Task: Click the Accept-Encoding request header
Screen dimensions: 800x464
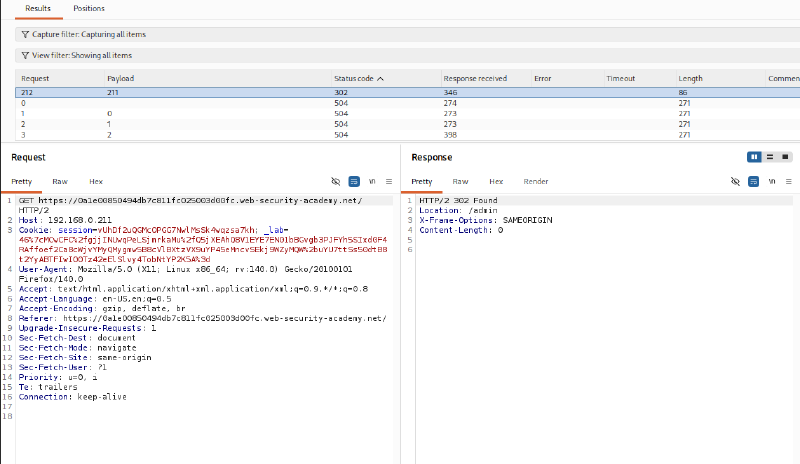Action: [x=102, y=308]
